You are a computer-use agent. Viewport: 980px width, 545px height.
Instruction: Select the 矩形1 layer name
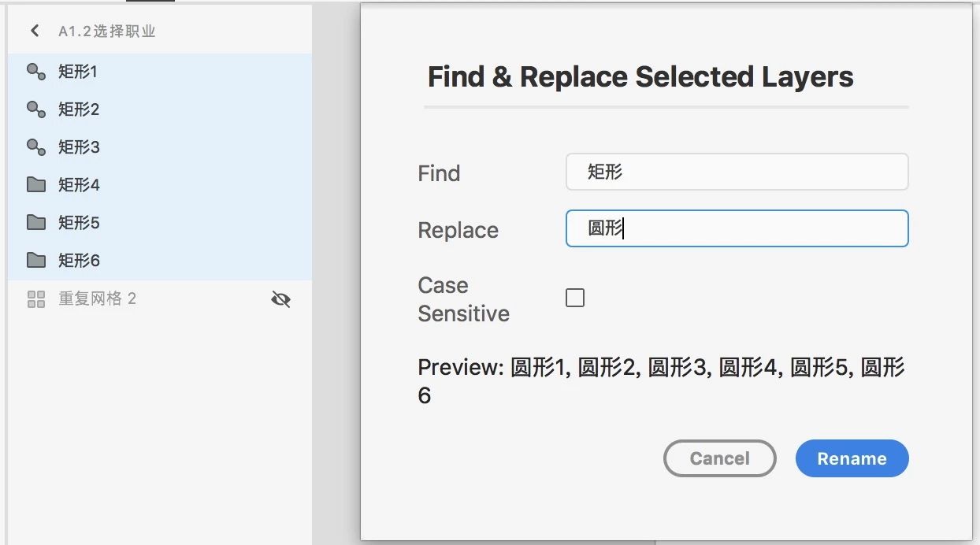coord(77,72)
